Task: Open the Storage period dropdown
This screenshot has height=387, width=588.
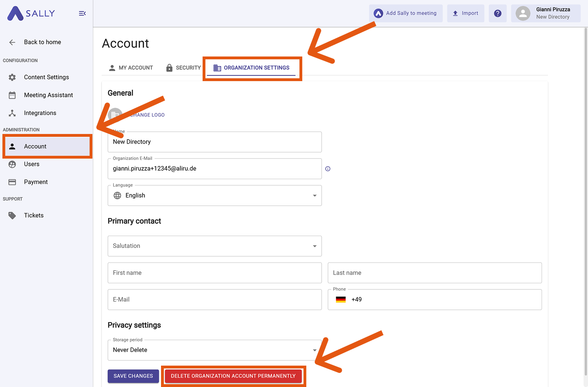Action: 215,350
